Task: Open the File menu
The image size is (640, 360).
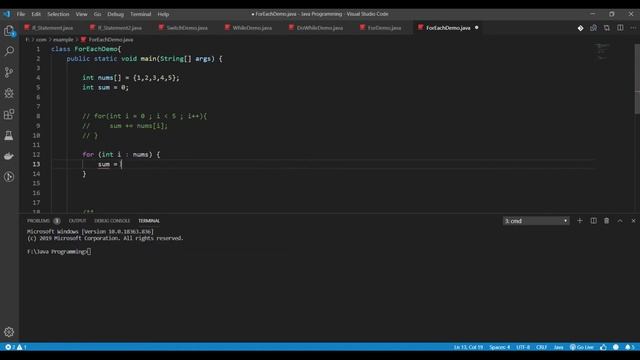Action: [x=21, y=14]
